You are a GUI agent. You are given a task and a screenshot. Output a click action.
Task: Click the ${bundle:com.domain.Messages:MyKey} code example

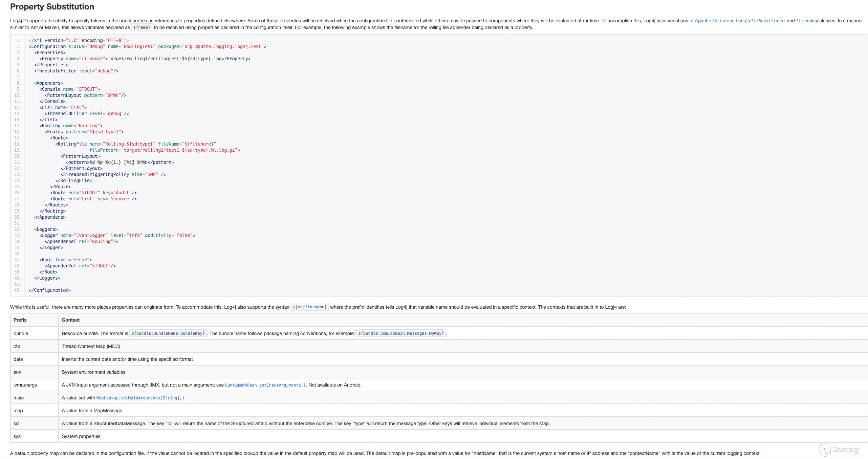click(401, 333)
